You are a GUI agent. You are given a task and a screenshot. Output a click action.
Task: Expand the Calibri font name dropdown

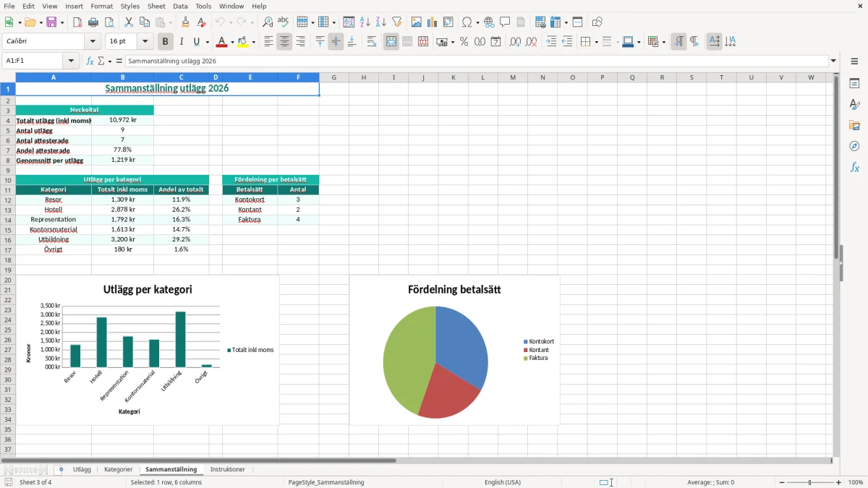pos(93,42)
